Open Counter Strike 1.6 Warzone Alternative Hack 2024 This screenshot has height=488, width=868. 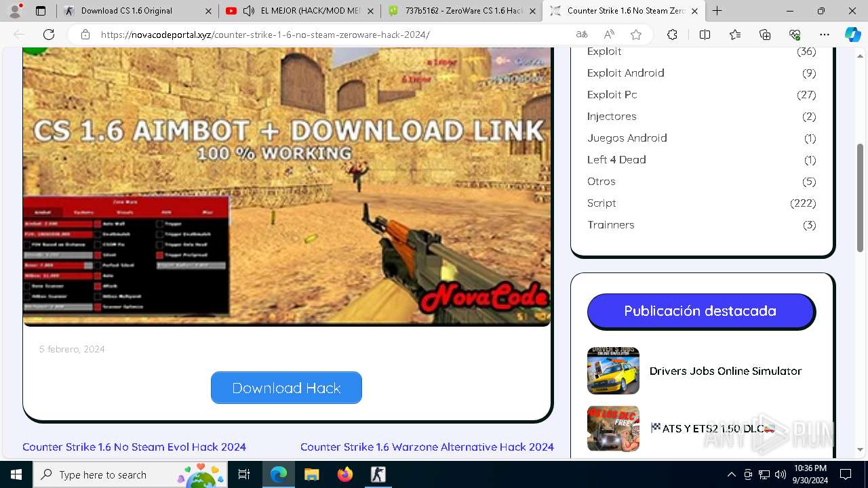(427, 447)
